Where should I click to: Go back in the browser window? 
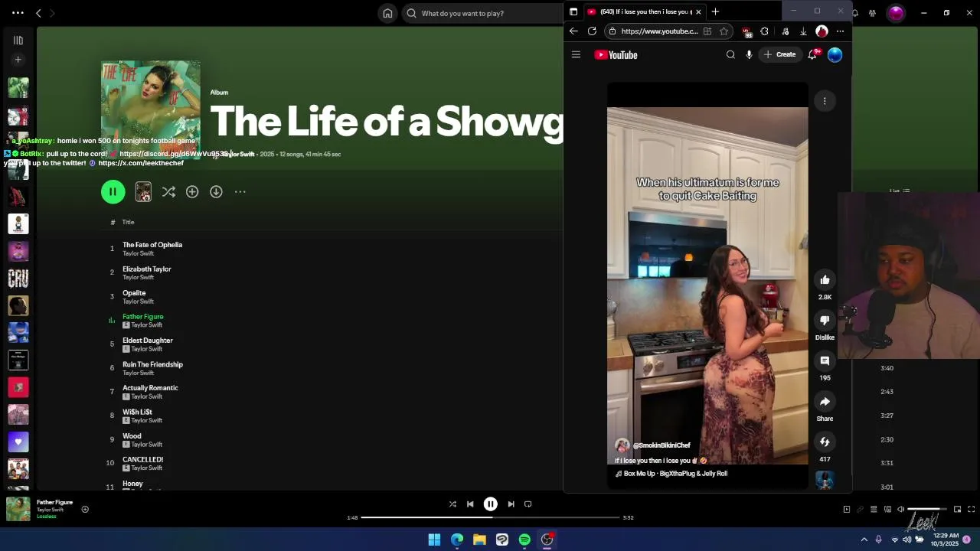pos(573,31)
